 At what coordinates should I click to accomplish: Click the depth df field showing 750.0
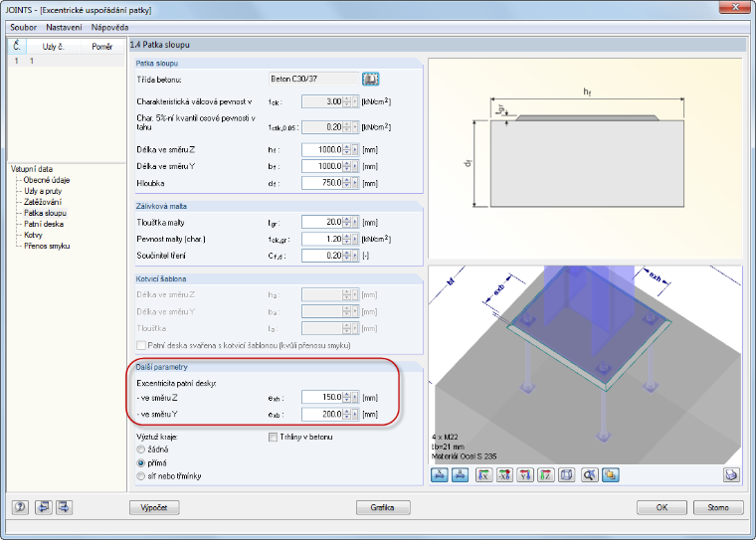tap(322, 183)
